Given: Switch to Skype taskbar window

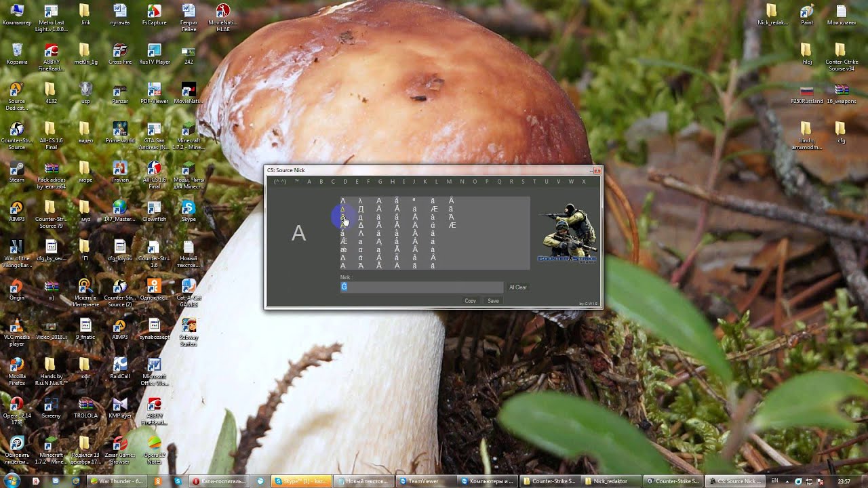Looking at the screenshot, I should tap(301, 481).
